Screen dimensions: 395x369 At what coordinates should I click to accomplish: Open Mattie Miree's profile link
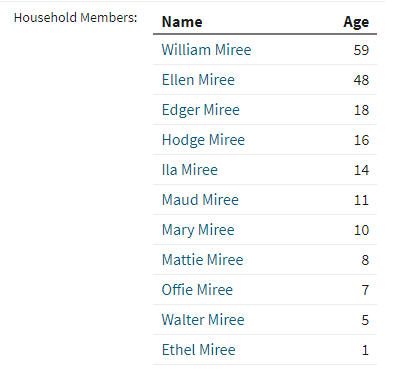click(x=202, y=260)
